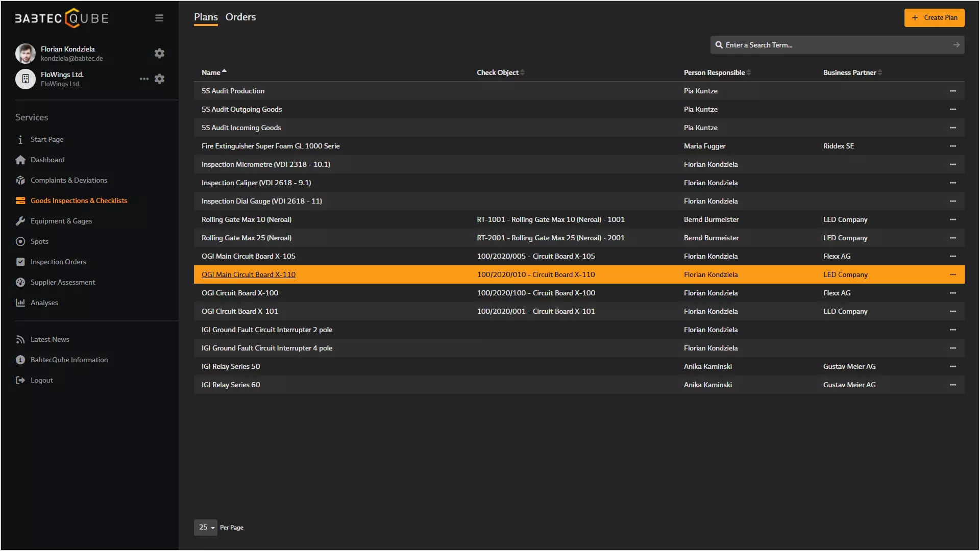Screen dimensions: 980x551
Task: Submit search with the arrow icon
Action: coord(956,45)
